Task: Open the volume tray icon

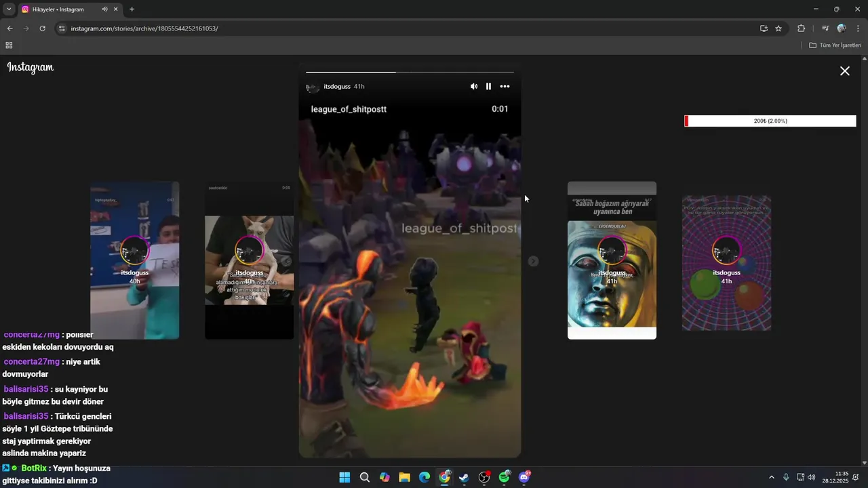Action: point(812,477)
